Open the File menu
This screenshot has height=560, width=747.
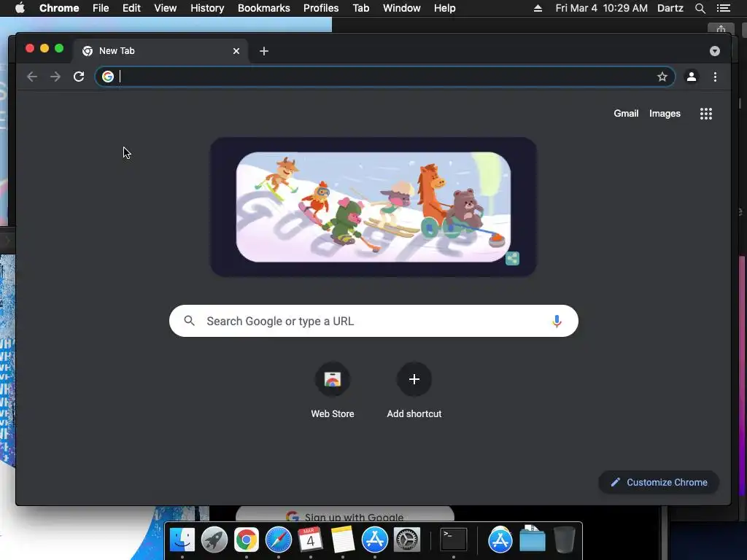click(x=101, y=8)
